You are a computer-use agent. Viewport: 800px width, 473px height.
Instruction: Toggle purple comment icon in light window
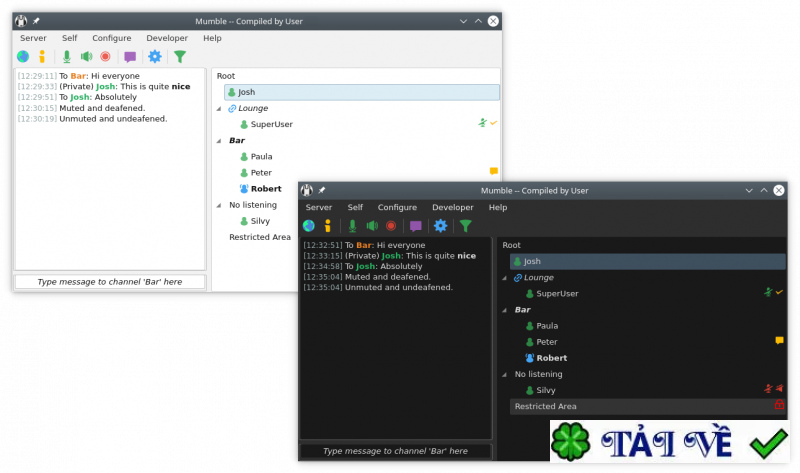tap(130, 57)
